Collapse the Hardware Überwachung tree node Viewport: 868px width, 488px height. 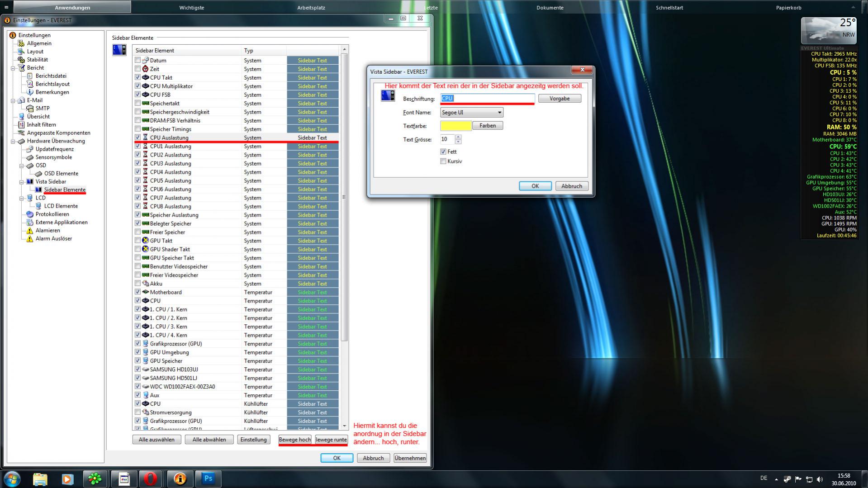[13, 141]
